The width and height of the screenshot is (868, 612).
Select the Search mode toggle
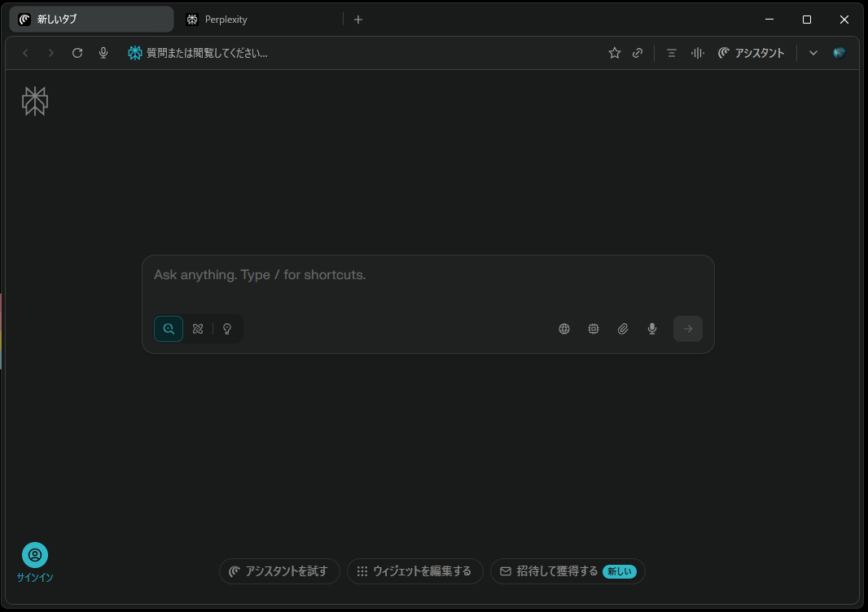pos(169,329)
